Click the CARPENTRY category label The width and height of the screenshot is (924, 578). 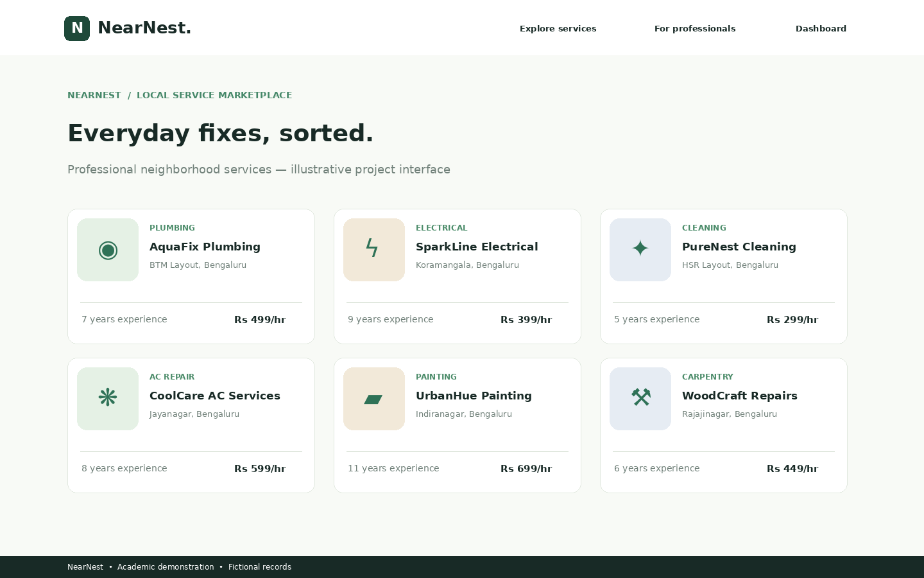coord(707,377)
